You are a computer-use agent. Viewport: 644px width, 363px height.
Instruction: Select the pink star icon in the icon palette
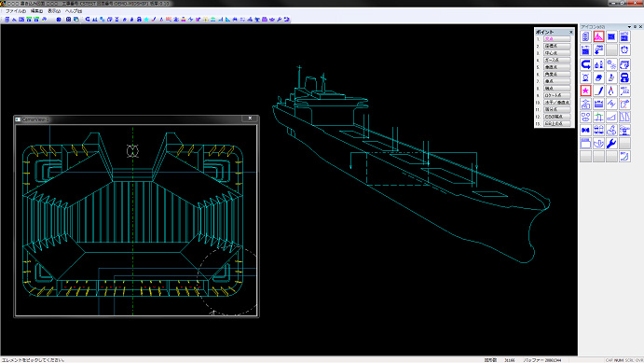pyautogui.click(x=585, y=91)
